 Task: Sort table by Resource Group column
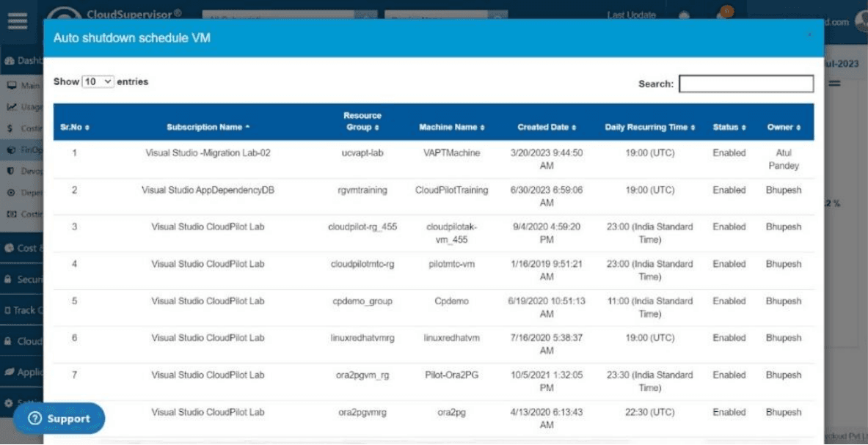[x=362, y=122]
